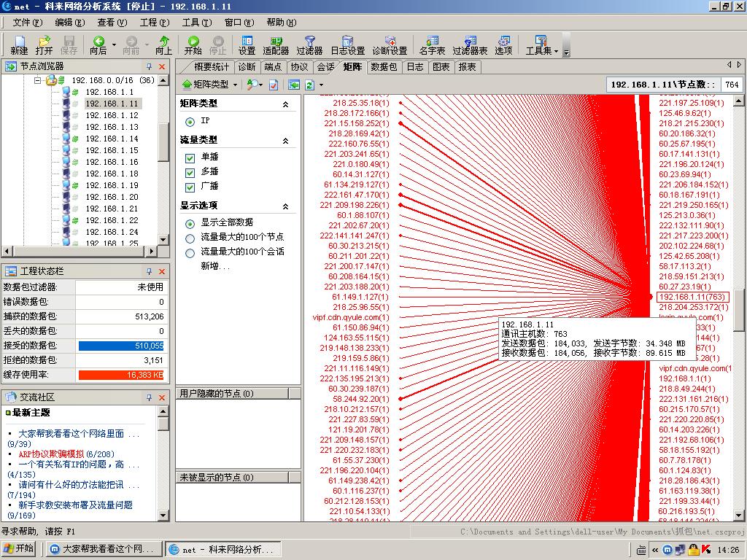Select 192.168.1.14 in node browser
Viewport: 747px width, 560px height.
(112, 139)
